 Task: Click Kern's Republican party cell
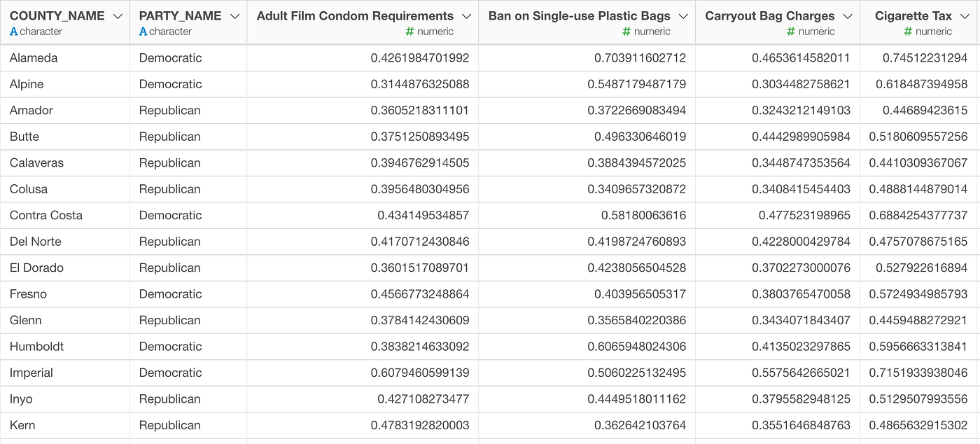[169, 425]
